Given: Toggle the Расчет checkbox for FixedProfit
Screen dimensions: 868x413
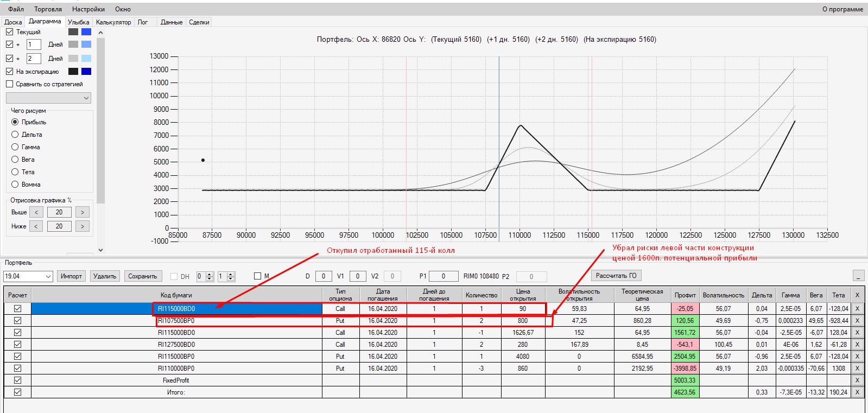Looking at the screenshot, I should coord(17,380).
